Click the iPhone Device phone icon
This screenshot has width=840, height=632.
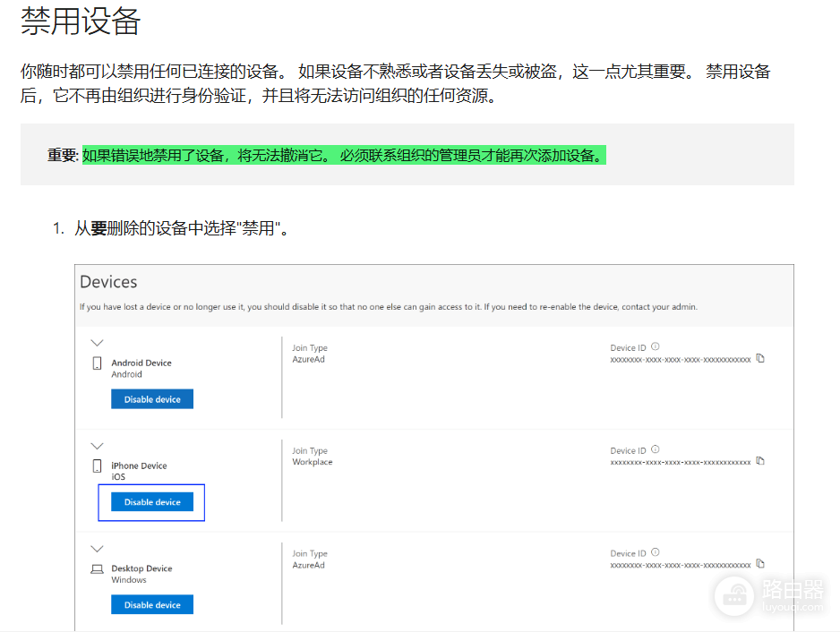coord(97,466)
